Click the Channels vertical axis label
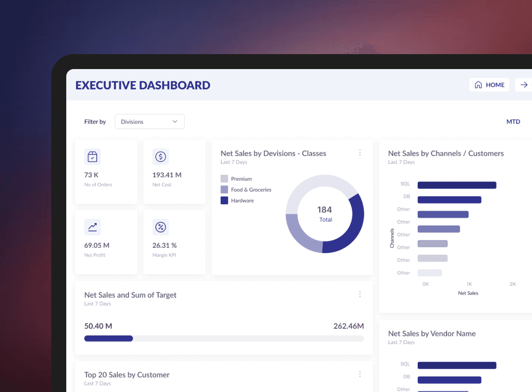Image resolution: width=532 pixels, height=392 pixels. click(x=392, y=238)
